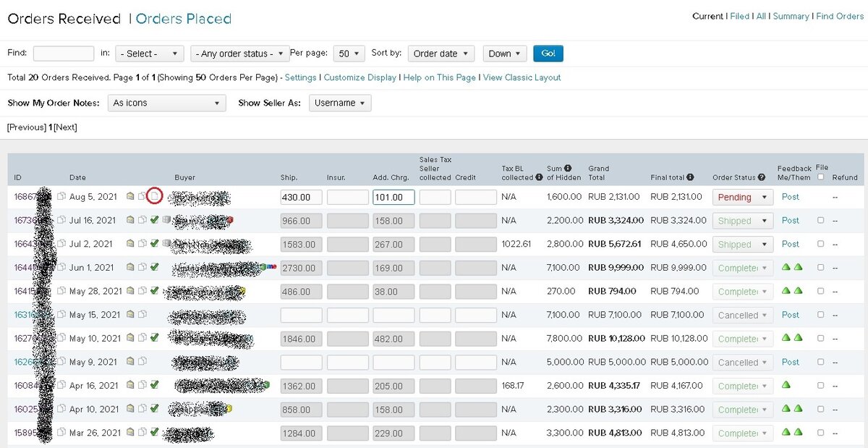This screenshot has height=448, width=868.
Task: Click help icon next to Order Status header
Action: [762, 177]
